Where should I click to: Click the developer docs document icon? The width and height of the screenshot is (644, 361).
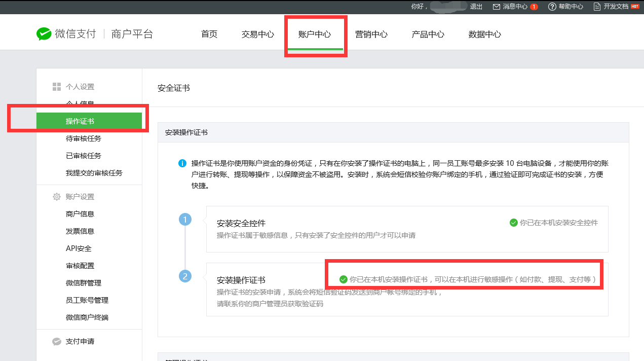[x=597, y=7]
